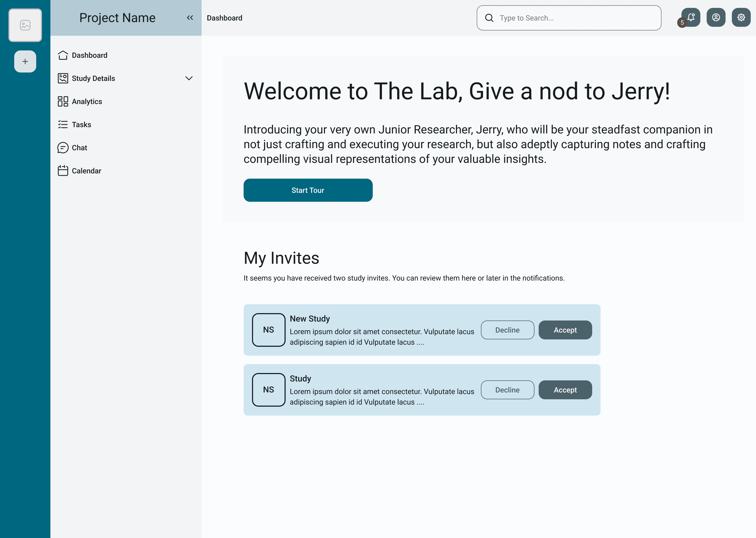Screen dimensions: 756x538
Task: Click the search magnifier icon
Action: pos(489,18)
